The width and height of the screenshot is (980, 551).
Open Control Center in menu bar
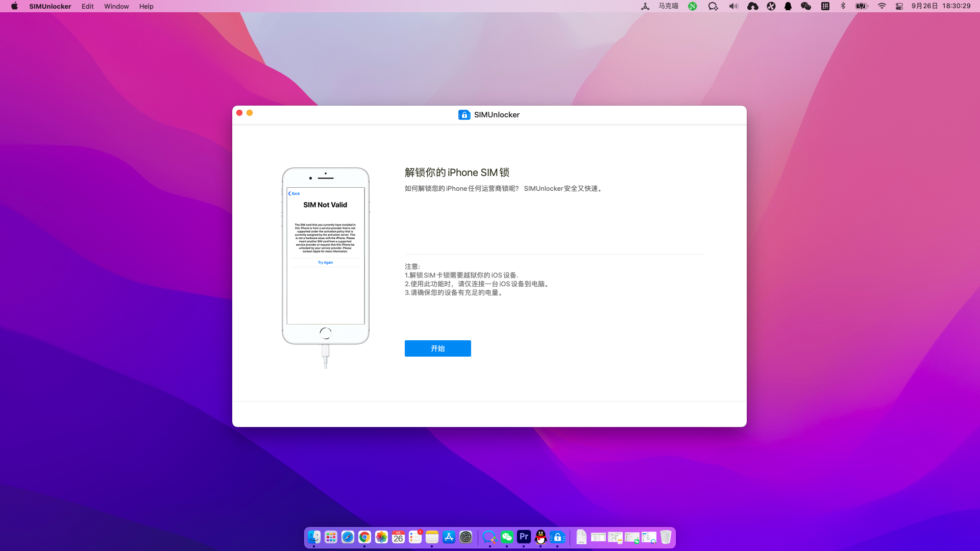(x=899, y=6)
